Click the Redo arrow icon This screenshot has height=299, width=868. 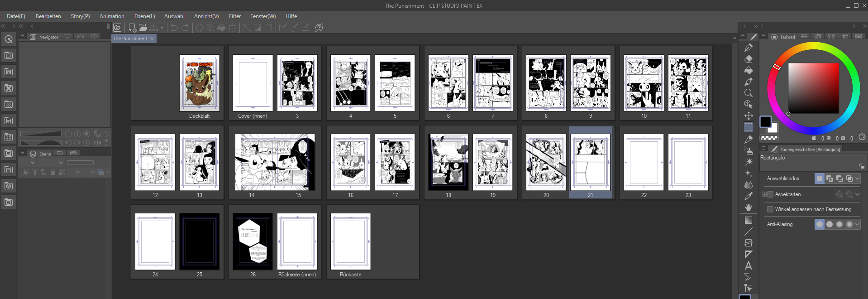pyautogui.click(x=185, y=28)
